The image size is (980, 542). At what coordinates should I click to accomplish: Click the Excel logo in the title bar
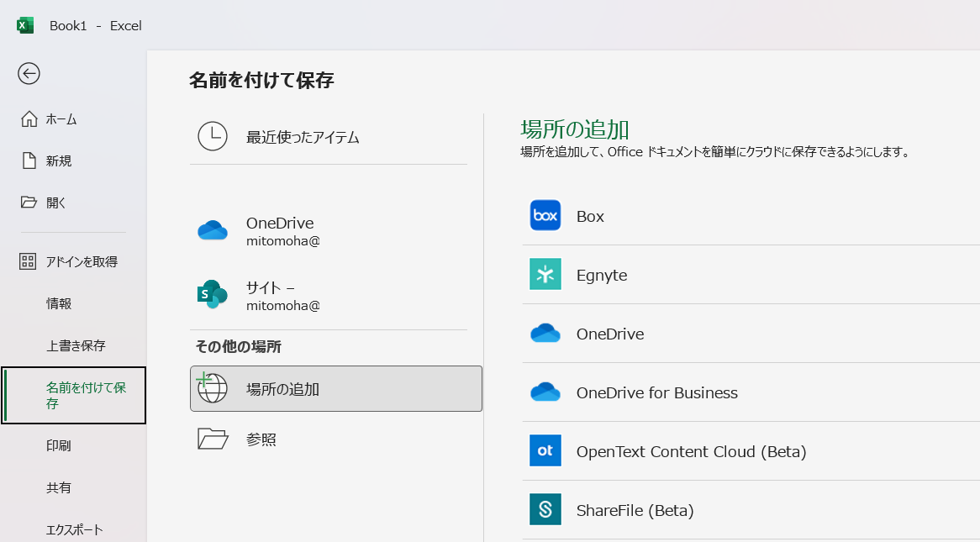coord(25,26)
